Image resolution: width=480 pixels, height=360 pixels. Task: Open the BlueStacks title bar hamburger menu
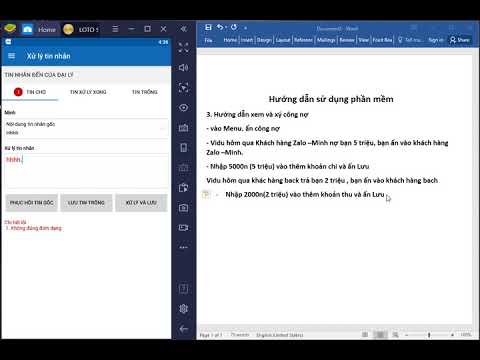click(x=115, y=29)
